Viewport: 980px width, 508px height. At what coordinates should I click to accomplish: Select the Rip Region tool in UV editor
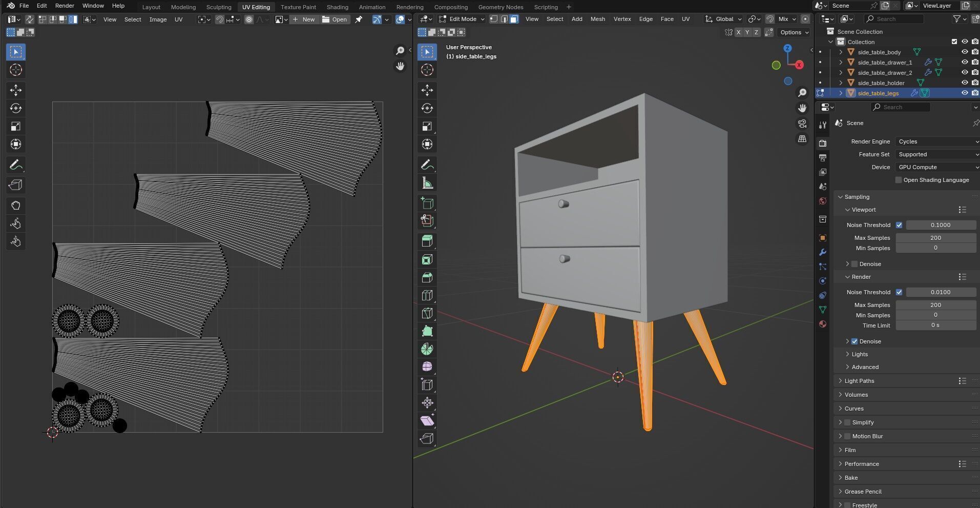16,185
